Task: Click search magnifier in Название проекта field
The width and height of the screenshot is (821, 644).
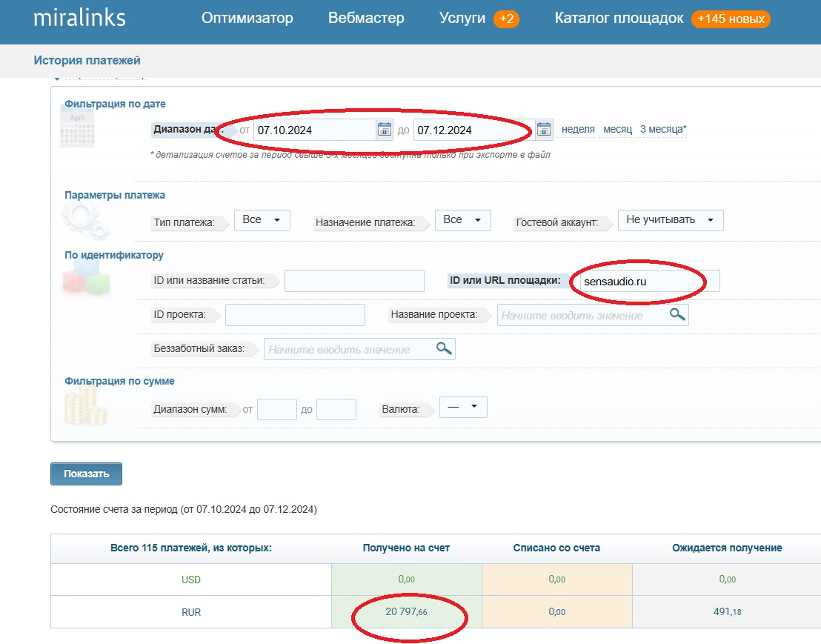Action: pyautogui.click(x=677, y=315)
